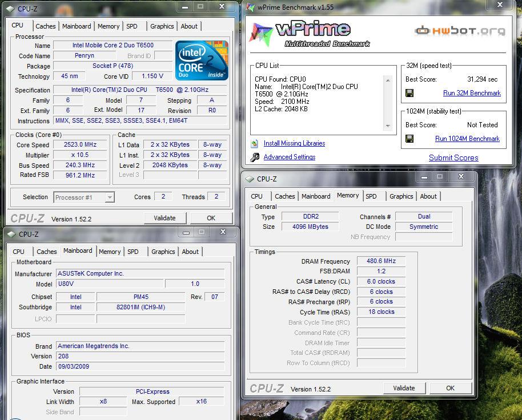
Task: Select Memory tab in the Mainboard CPU-Z window
Action: (110, 252)
